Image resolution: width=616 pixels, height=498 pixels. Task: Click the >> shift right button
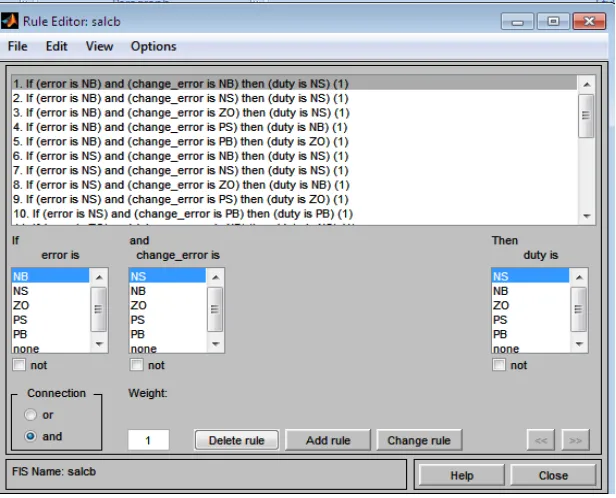tap(576, 440)
